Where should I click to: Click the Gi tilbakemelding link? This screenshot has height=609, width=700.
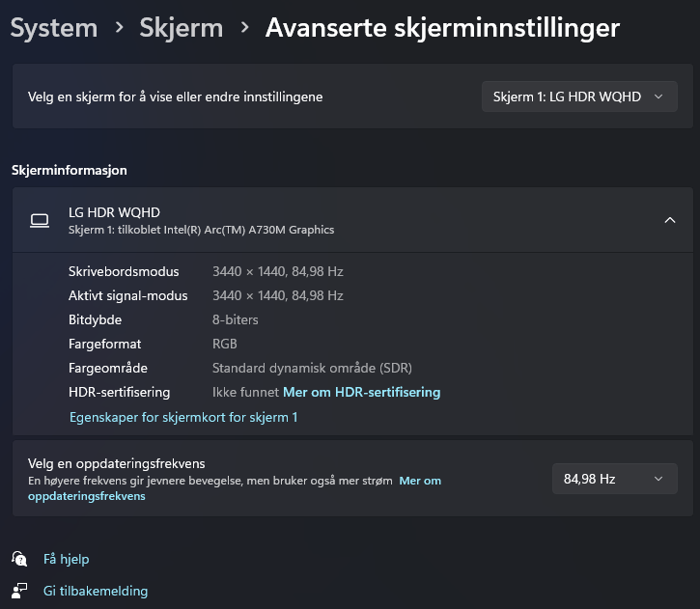point(96,591)
